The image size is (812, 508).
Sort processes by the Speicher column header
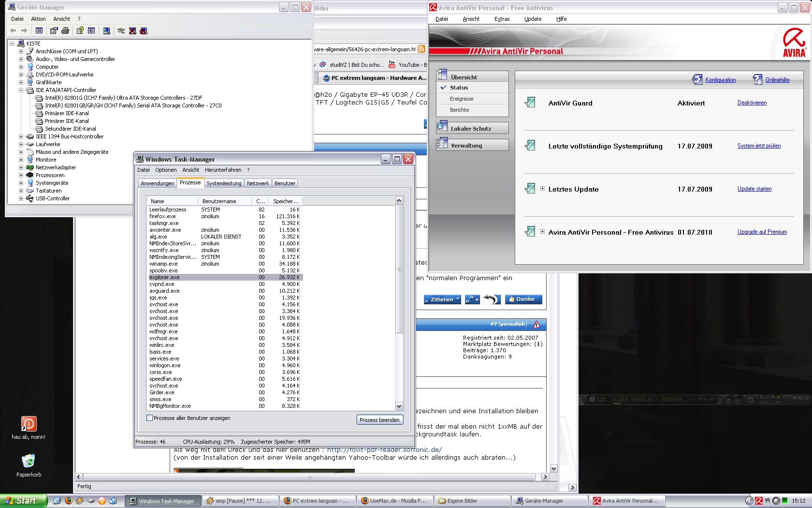(286, 201)
